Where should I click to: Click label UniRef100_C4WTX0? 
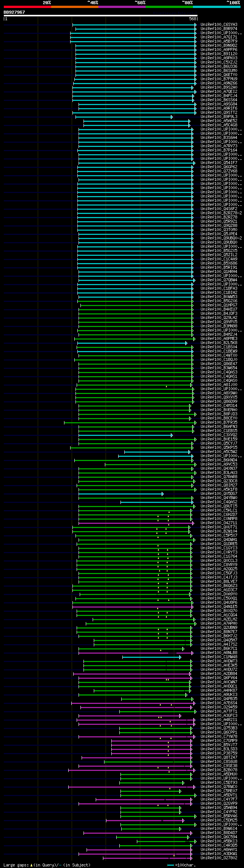(219, 356)
